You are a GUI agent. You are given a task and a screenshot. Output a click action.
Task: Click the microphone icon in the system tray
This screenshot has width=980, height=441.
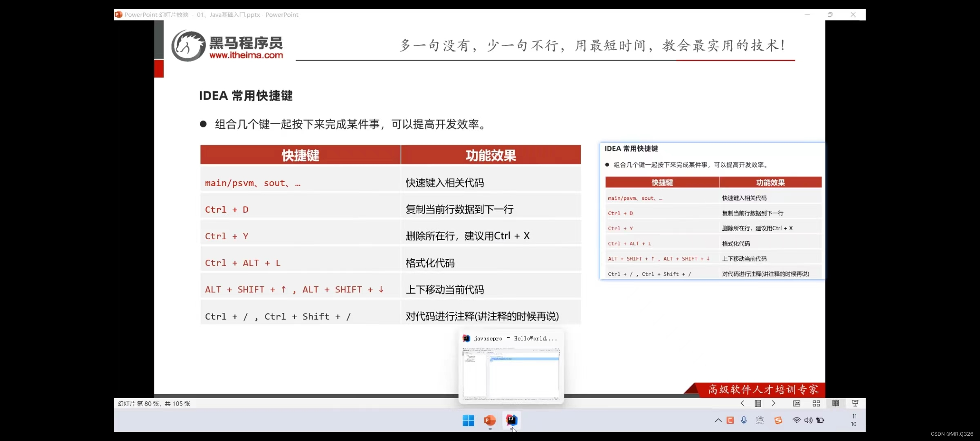click(743, 420)
